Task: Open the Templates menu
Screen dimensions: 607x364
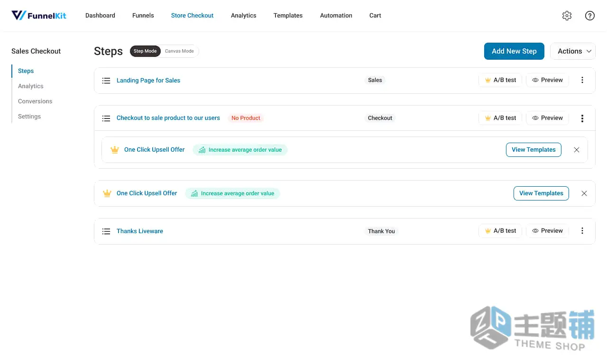Action: point(288,16)
